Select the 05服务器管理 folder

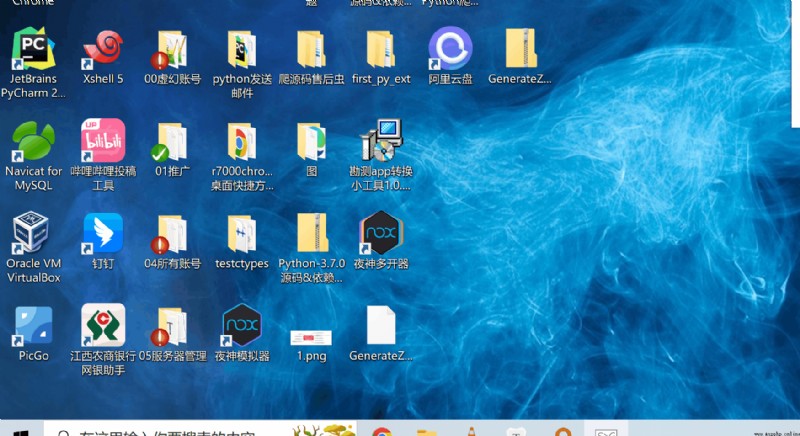(x=172, y=326)
